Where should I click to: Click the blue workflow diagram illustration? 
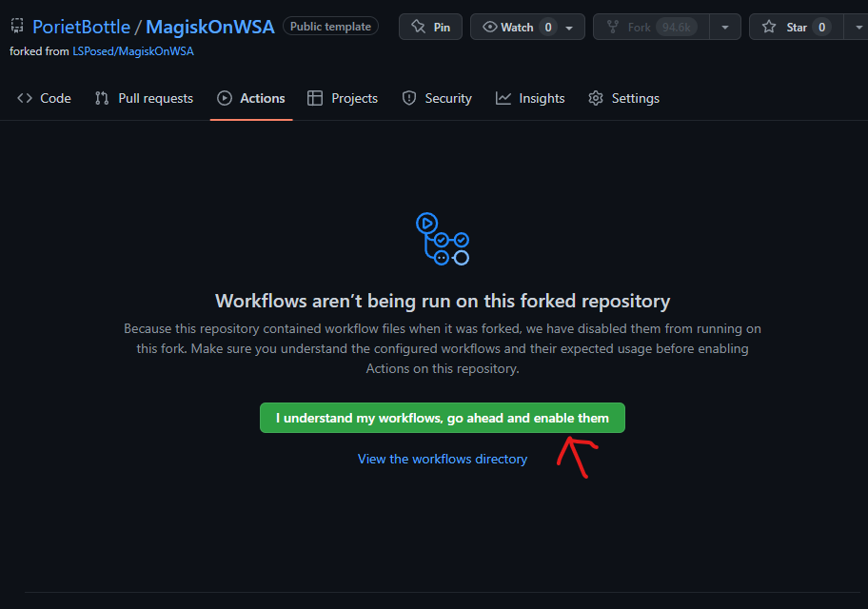point(443,239)
